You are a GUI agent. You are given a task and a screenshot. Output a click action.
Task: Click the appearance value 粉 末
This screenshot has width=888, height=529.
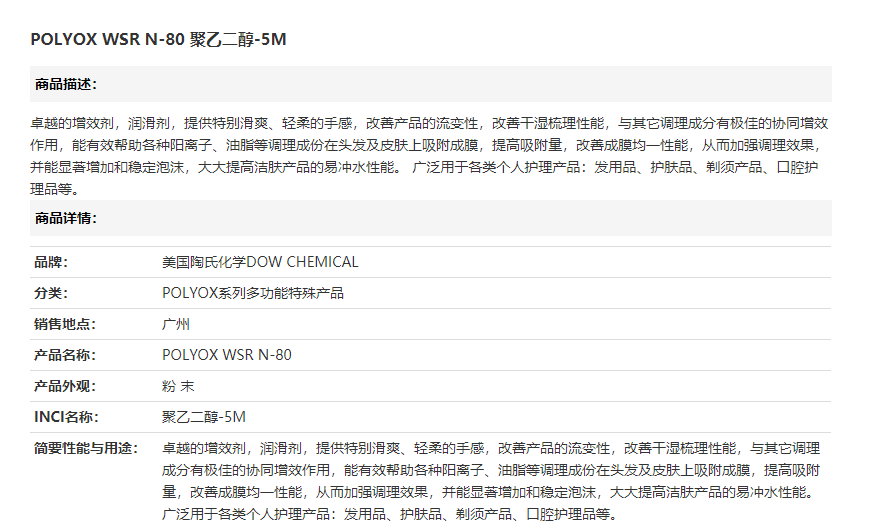pyautogui.click(x=178, y=386)
